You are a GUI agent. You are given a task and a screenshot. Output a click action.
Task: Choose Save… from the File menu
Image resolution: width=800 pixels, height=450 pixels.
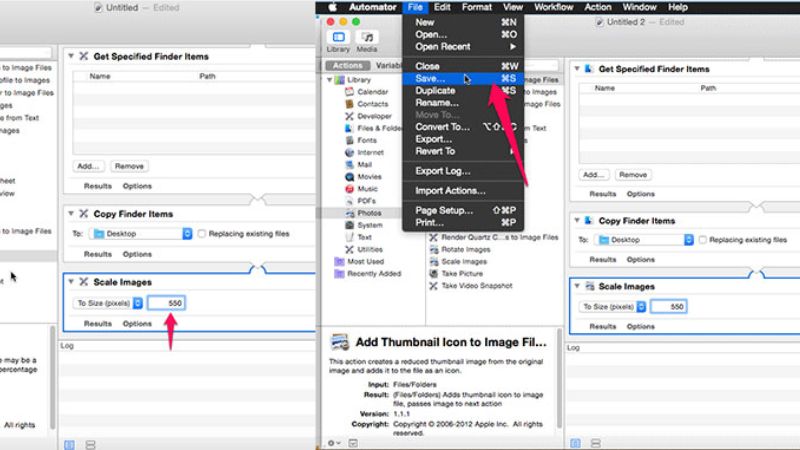pos(431,78)
